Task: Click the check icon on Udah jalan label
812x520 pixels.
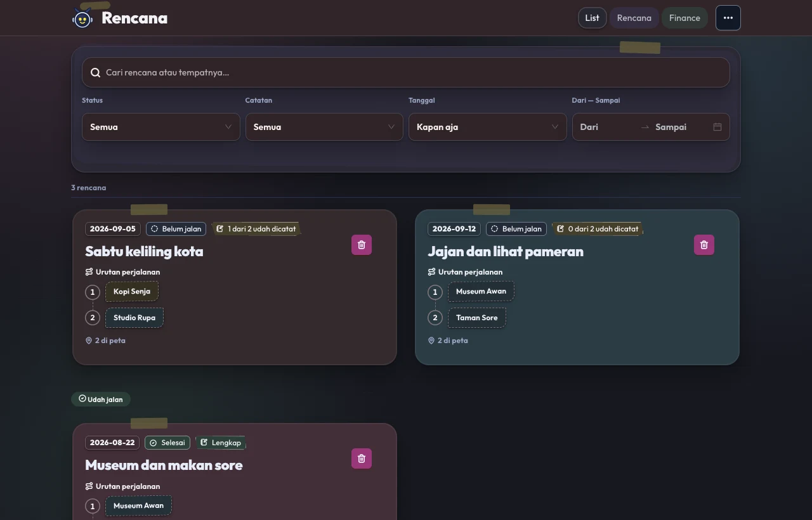Action: point(82,399)
